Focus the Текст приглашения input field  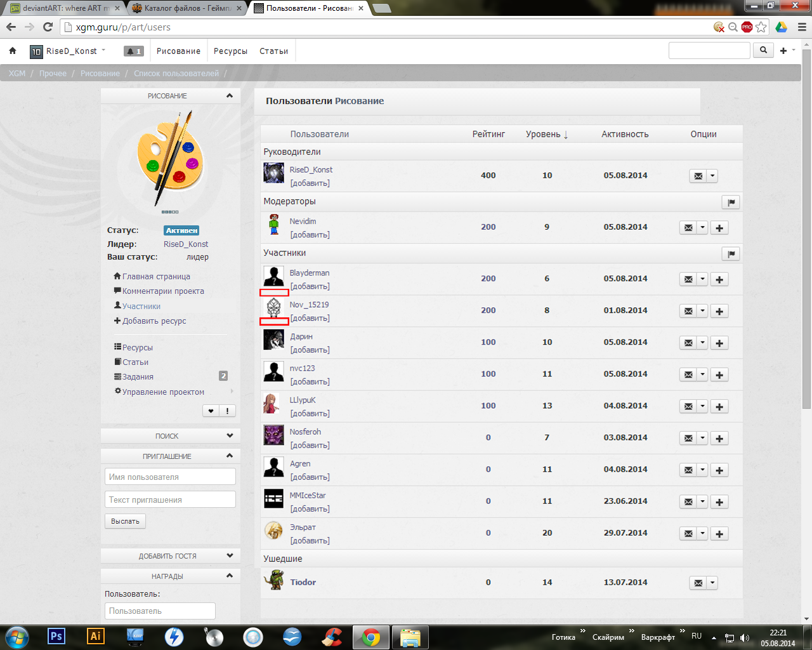click(170, 500)
